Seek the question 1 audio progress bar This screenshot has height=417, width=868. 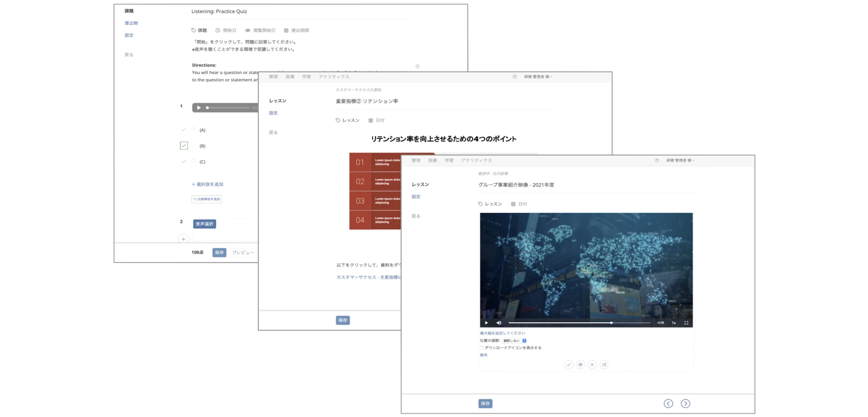(228, 107)
